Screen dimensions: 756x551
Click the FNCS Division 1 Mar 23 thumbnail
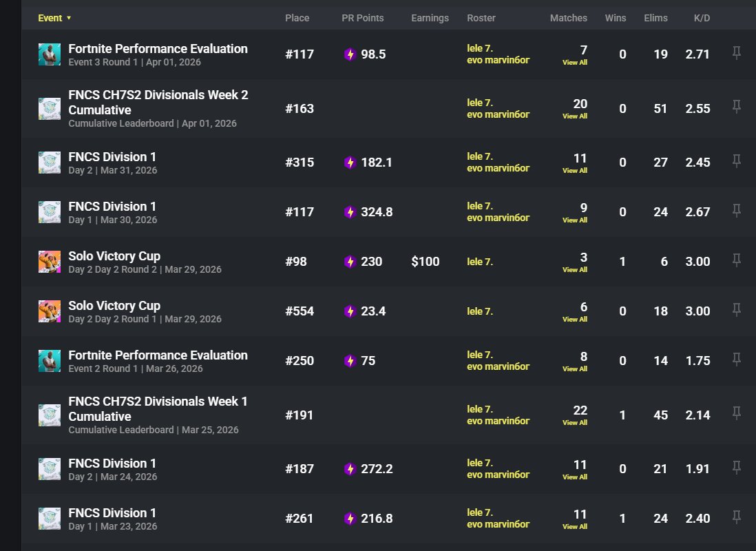(50, 518)
